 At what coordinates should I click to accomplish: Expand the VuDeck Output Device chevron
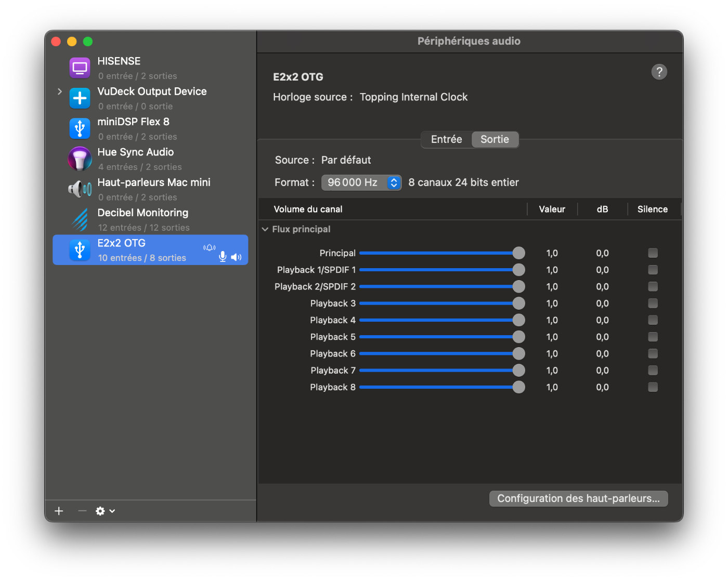59,91
